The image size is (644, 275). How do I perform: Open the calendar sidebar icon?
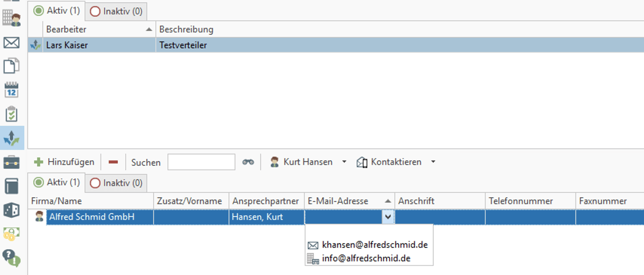click(11, 90)
